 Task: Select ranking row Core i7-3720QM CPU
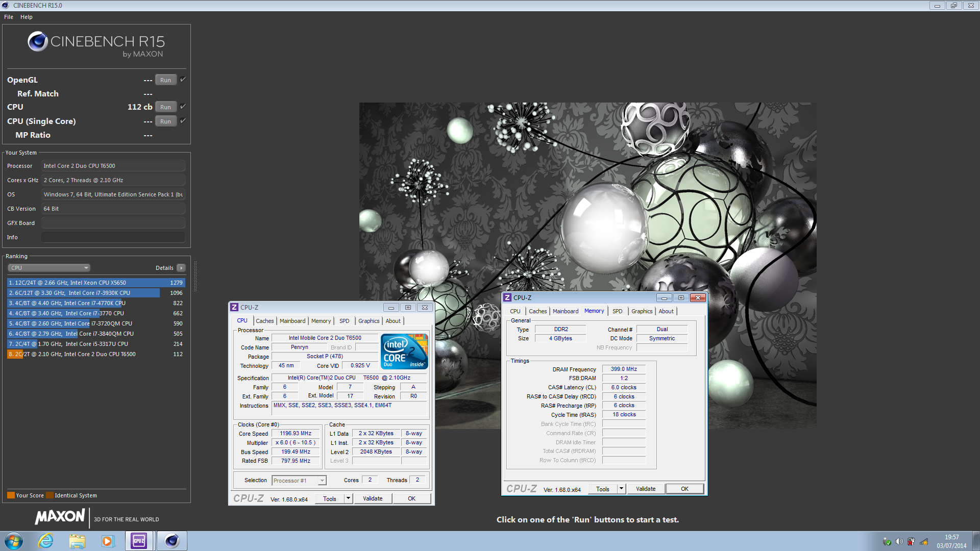[96, 323]
